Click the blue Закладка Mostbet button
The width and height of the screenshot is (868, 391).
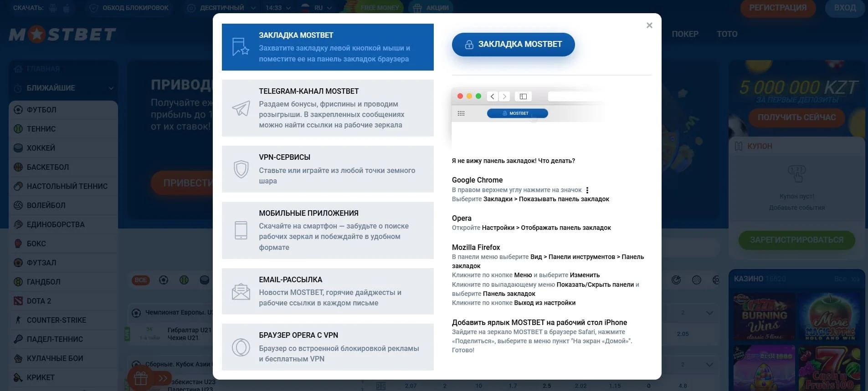point(513,45)
